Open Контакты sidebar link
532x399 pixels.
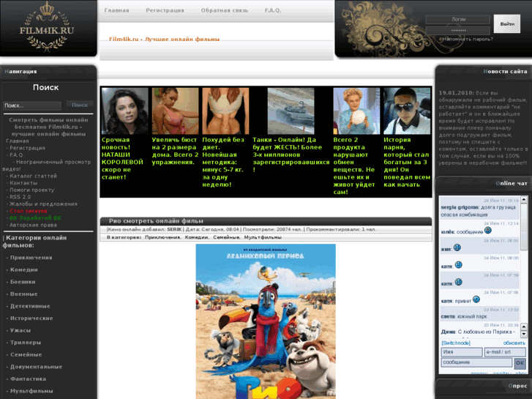23,183
